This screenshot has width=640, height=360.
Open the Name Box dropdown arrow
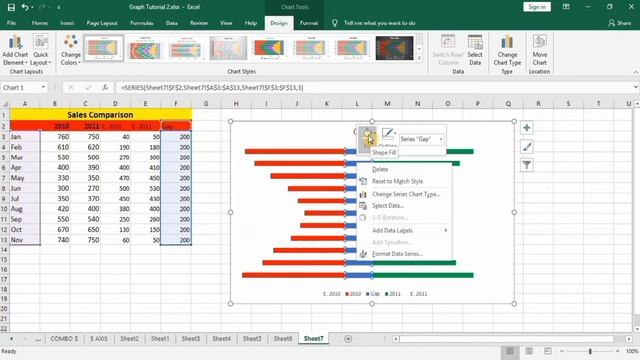[x=43, y=87]
